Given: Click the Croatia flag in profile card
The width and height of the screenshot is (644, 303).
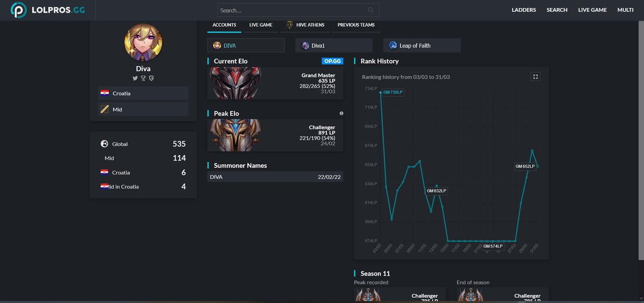Looking at the screenshot, I should [x=105, y=93].
